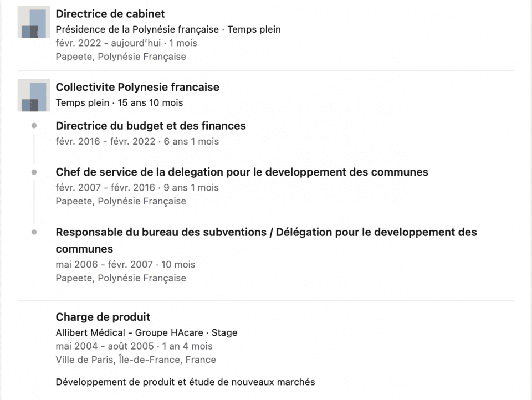Select the févr. 2016 - févr. 2022 duration line
The image size is (532, 400).
tap(137, 141)
